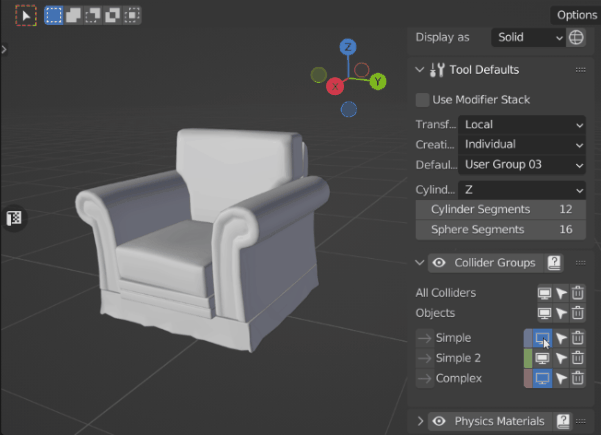Delete All Colliders with the trash icon
The height and width of the screenshot is (435, 601).
[578, 293]
